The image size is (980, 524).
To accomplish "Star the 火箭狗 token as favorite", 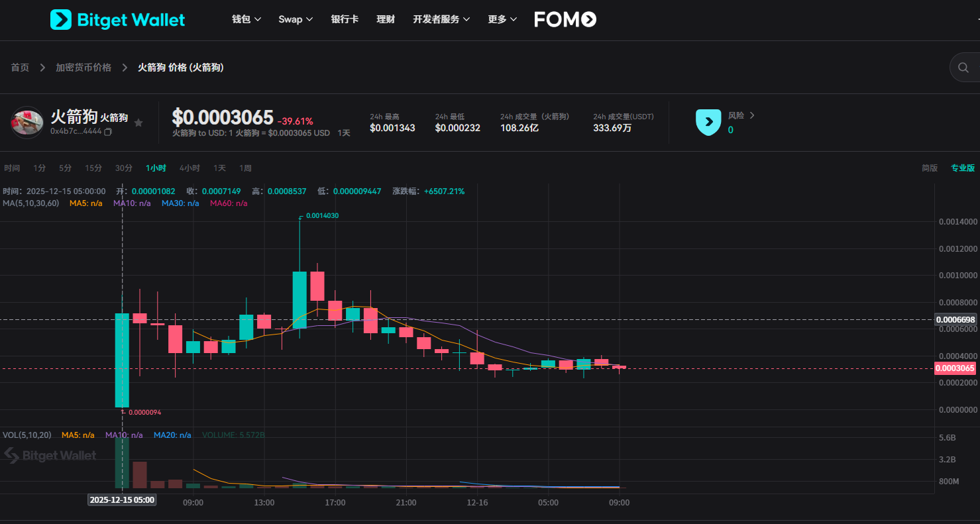I will (x=138, y=123).
